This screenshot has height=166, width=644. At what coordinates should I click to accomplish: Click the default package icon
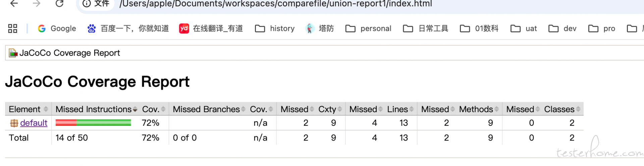(x=14, y=123)
